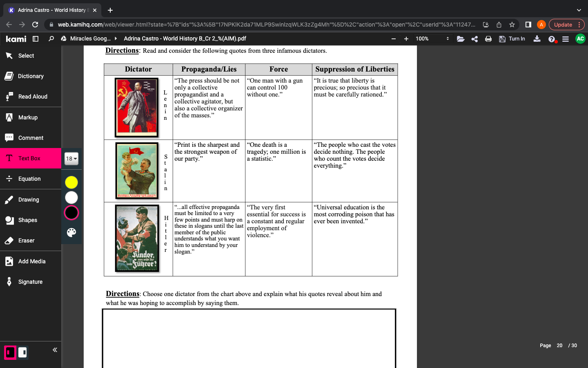Print the document using the printer icon
588x368 pixels.
point(488,39)
